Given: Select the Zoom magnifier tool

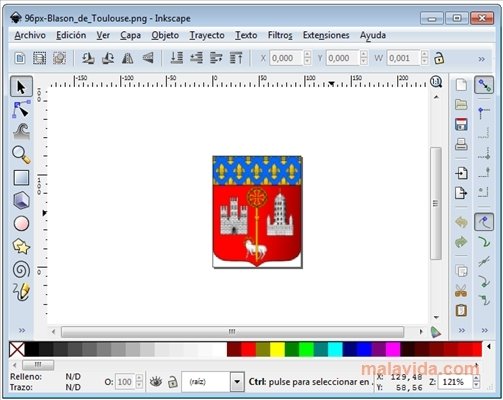Looking at the screenshot, I should point(21,155).
